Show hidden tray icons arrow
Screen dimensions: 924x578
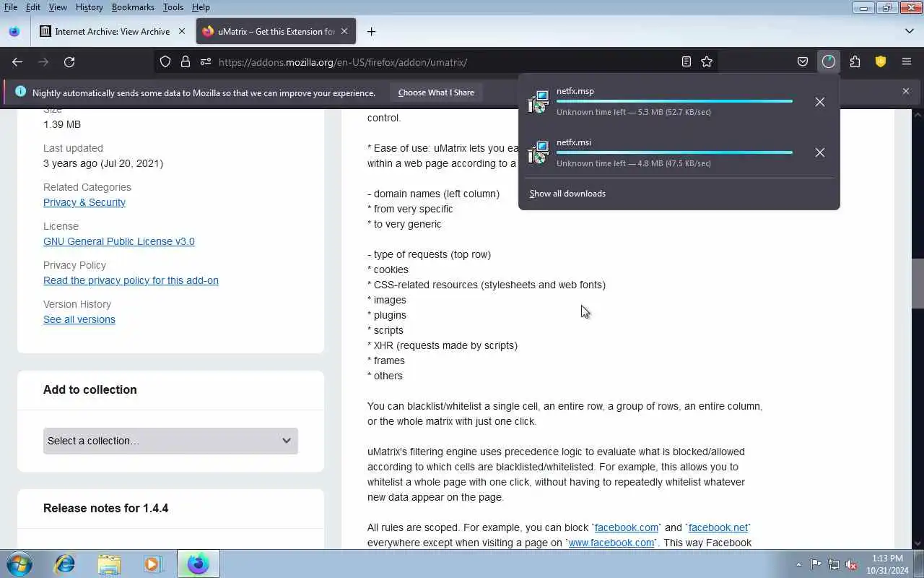tap(798, 565)
